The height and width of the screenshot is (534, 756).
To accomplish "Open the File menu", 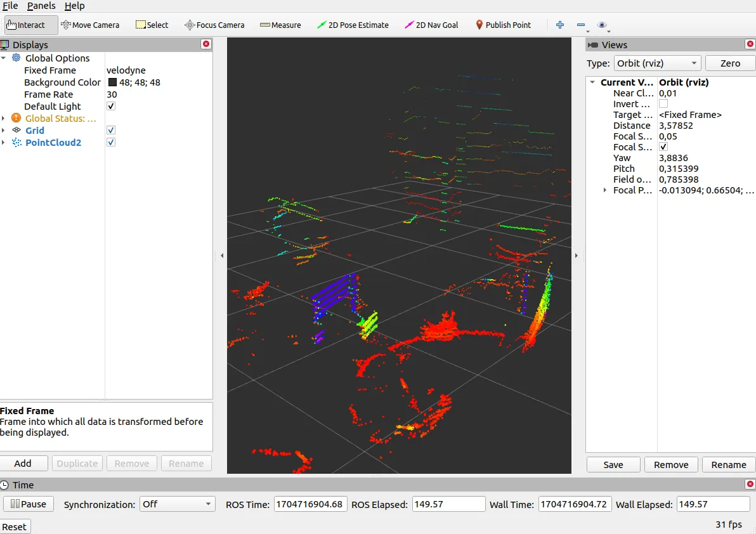I will (x=10, y=6).
